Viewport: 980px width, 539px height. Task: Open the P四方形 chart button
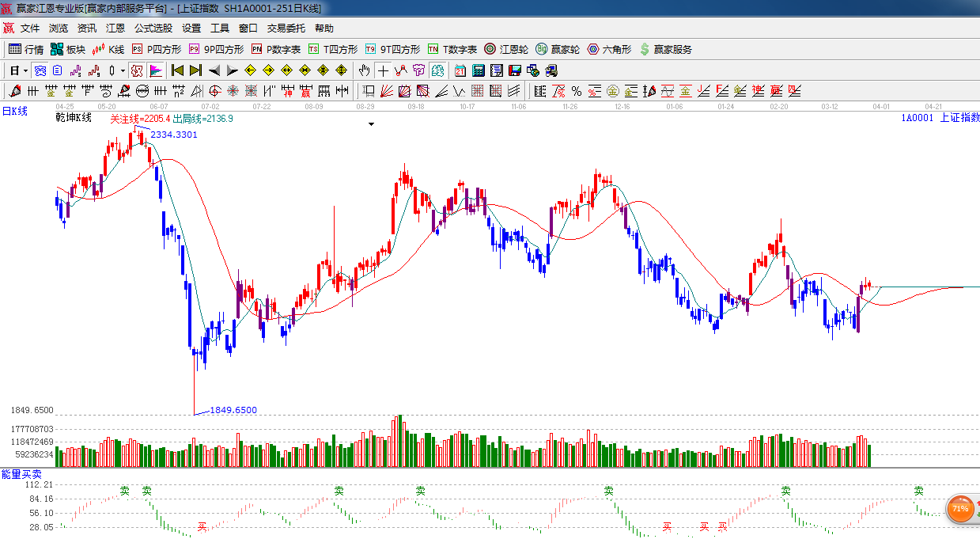157,49
